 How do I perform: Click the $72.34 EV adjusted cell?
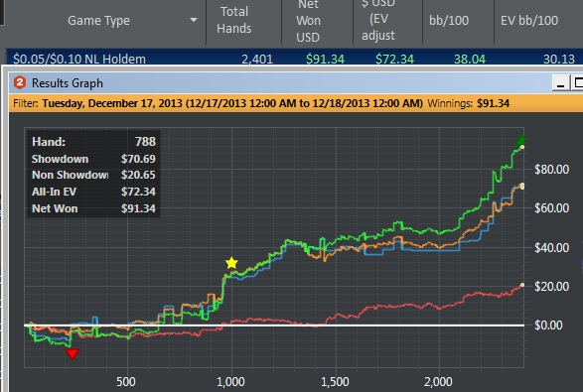coord(394,59)
